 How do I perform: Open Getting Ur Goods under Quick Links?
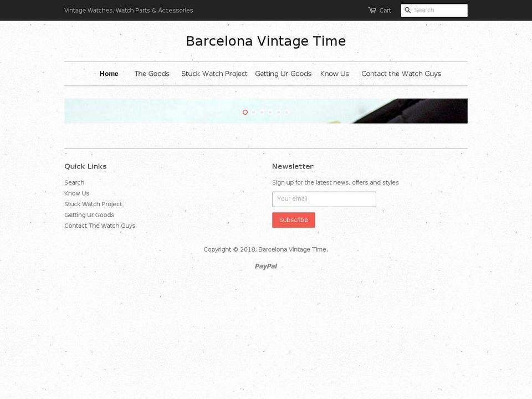[89, 215]
